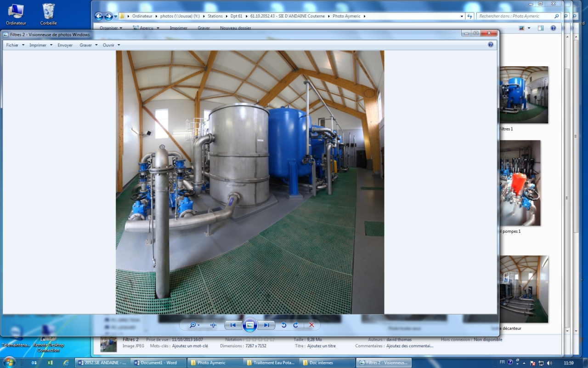The width and height of the screenshot is (588, 368).
Task: Go to the next photo
Action: (266, 325)
